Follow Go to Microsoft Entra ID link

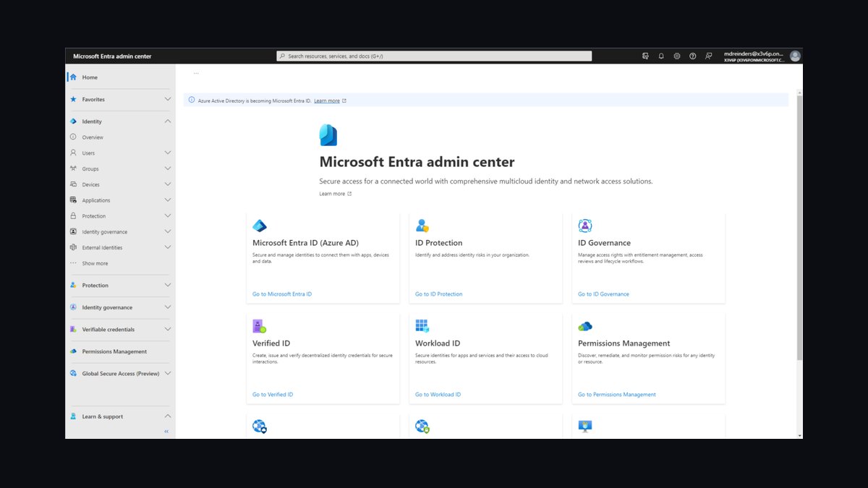[x=282, y=294]
